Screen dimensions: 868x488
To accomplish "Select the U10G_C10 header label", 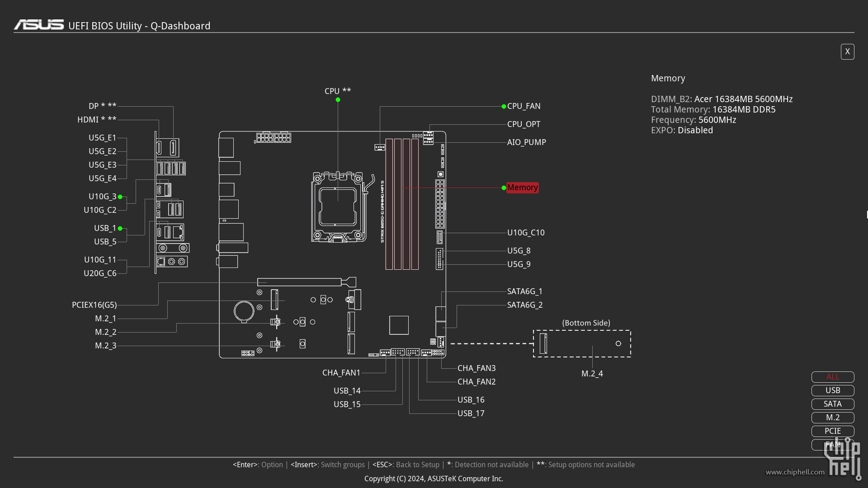I will click(x=526, y=233).
